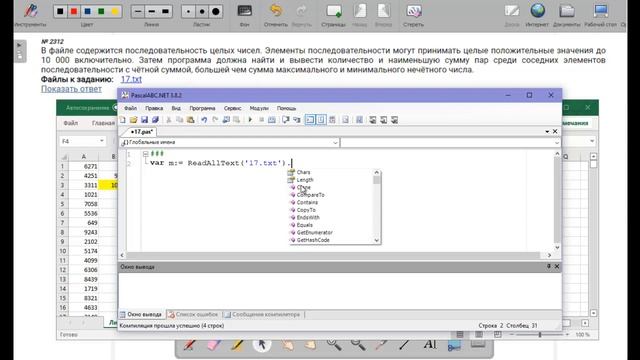Choose the largest eraser size dot
This screenshot has width=640, height=360.
click(216, 11)
